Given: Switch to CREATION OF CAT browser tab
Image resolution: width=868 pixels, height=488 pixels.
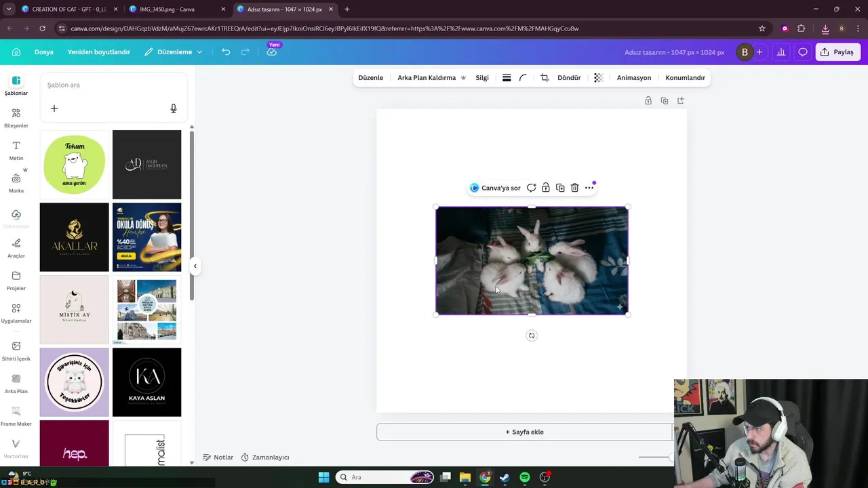Looking at the screenshot, I should pyautogui.click(x=69, y=9).
